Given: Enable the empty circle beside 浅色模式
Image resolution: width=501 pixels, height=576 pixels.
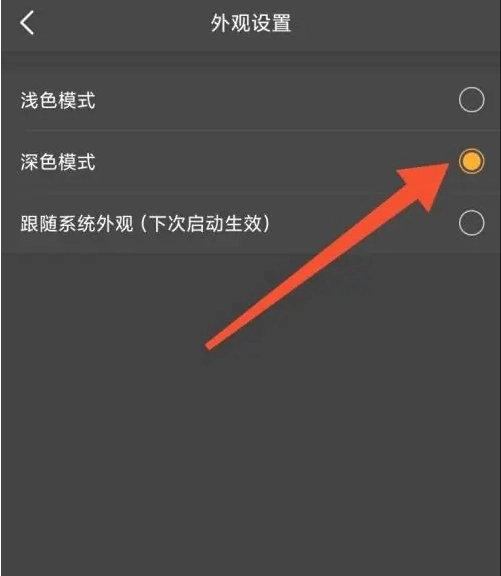Looking at the screenshot, I should 471,100.
